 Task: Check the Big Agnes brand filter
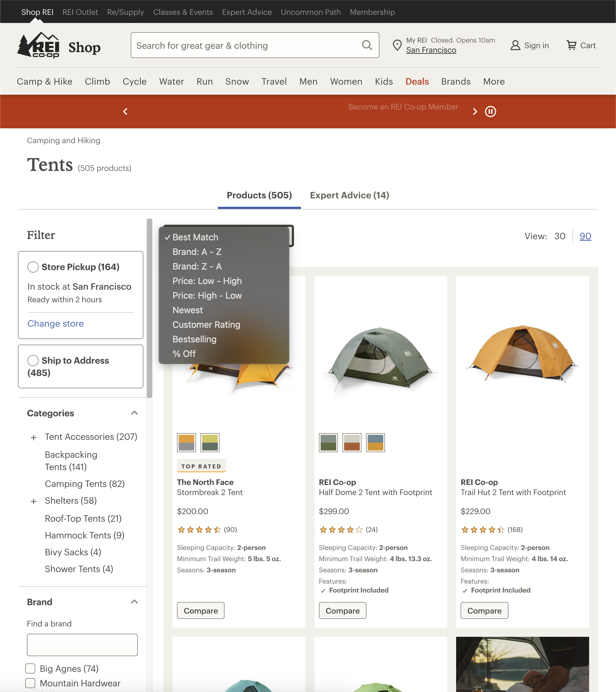(x=30, y=668)
